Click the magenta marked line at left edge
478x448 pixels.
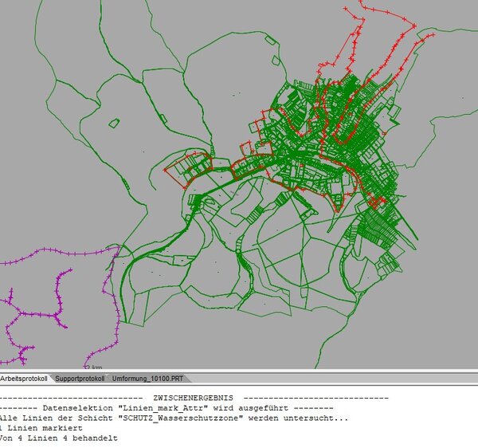point(48,257)
